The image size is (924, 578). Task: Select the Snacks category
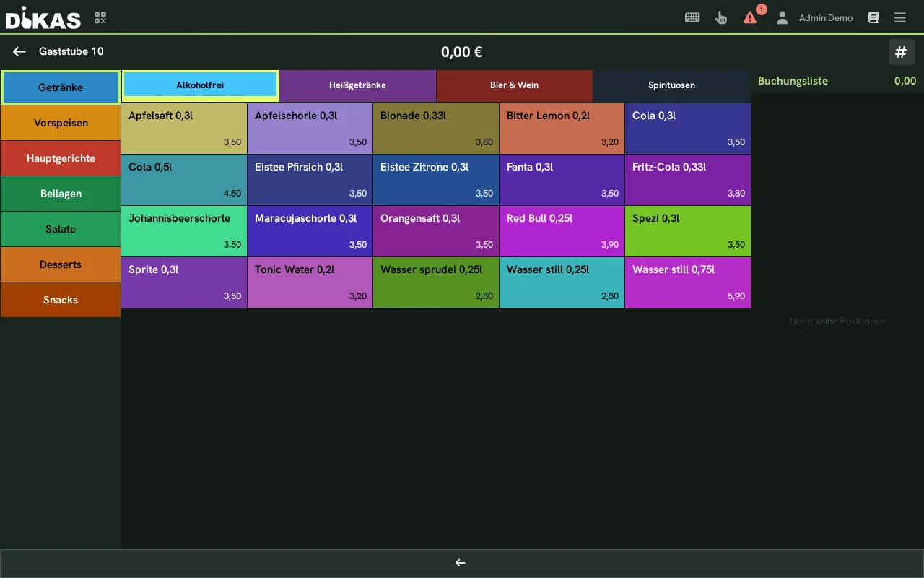(x=61, y=300)
